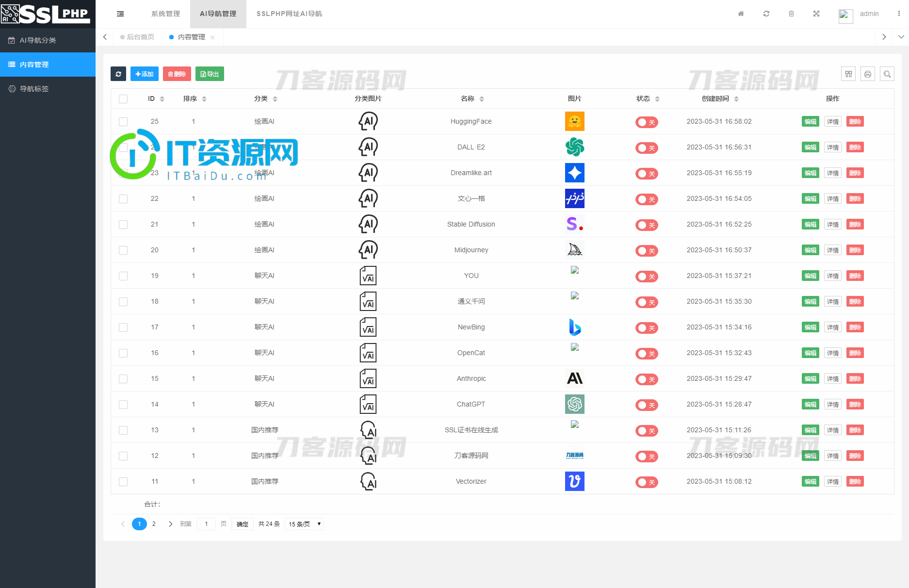Click the green 导出 button
The height and width of the screenshot is (588, 909).
(x=210, y=74)
